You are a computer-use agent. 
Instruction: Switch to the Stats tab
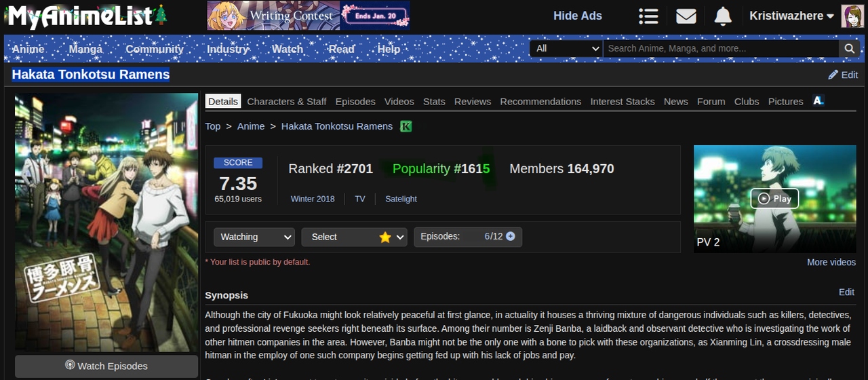[x=434, y=101]
